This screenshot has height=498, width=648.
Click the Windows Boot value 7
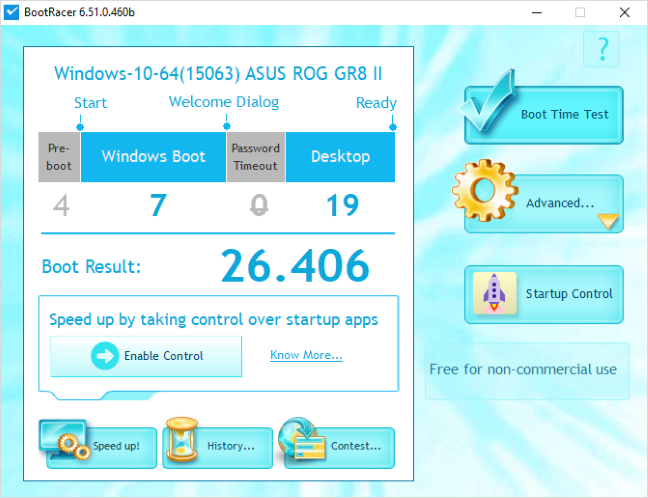(x=158, y=205)
